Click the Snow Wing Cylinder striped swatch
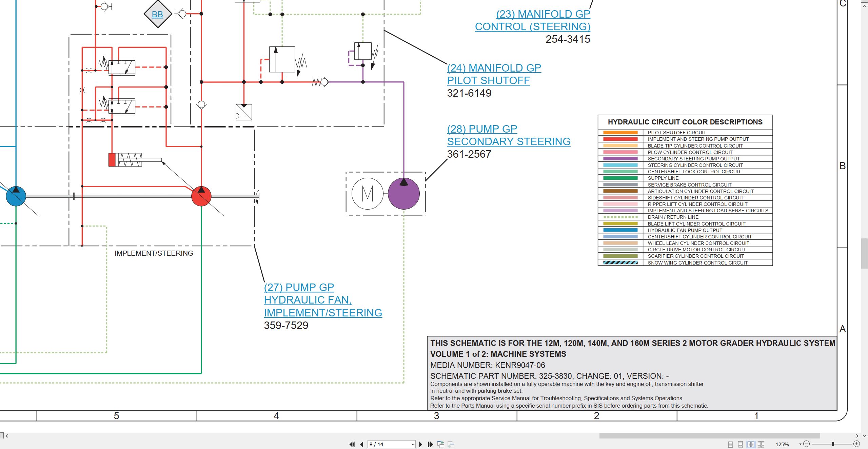 point(620,263)
